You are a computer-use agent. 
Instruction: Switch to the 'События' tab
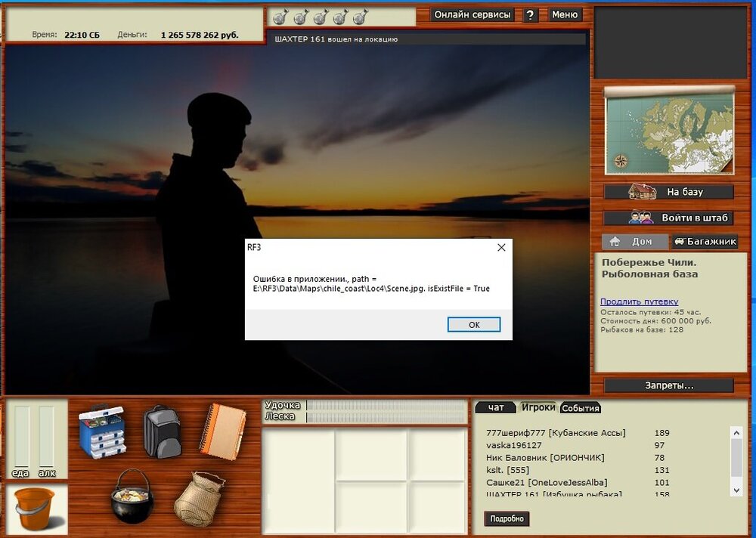pos(581,408)
